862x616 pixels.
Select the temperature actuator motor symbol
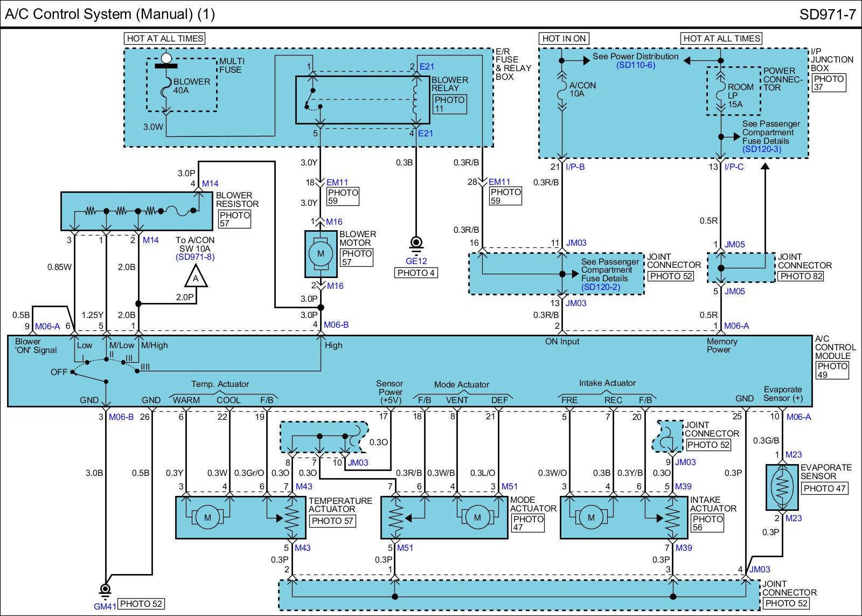click(x=207, y=518)
